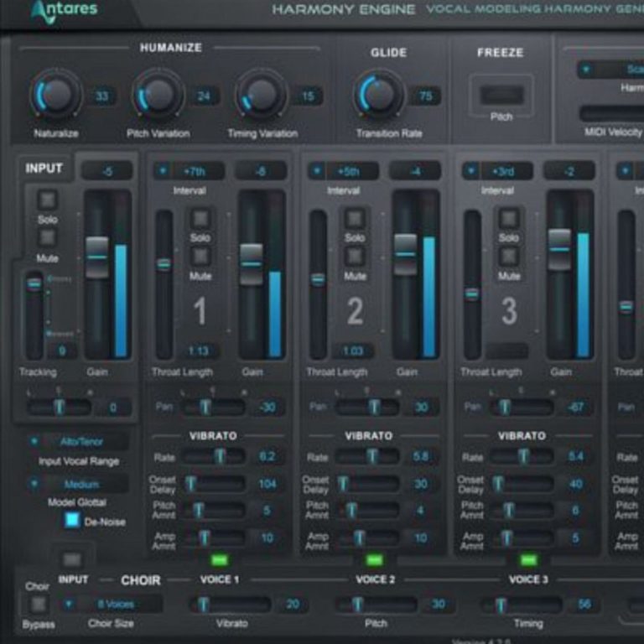Viewport: 644px width, 644px height.
Task: Click Voice 1 Vibrato Rate slider
Action: (214, 456)
